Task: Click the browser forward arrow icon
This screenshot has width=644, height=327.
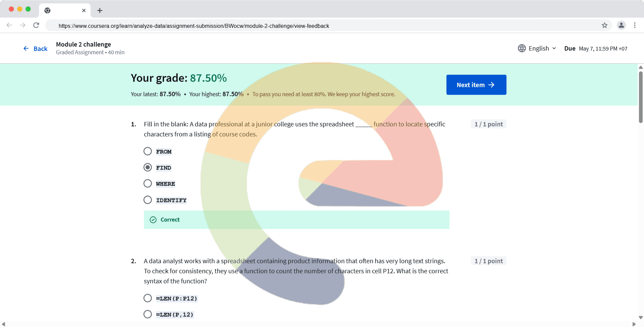Action: [x=22, y=25]
